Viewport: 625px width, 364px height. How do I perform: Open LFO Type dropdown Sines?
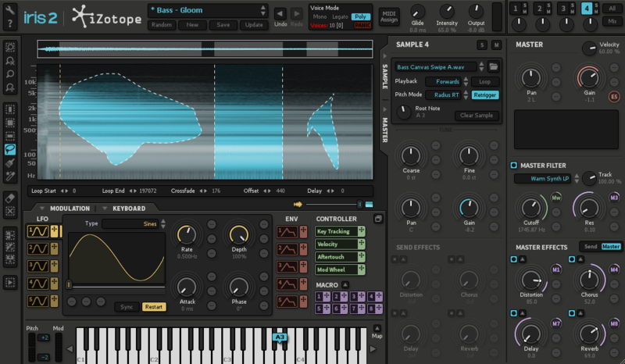tap(130, 223)
